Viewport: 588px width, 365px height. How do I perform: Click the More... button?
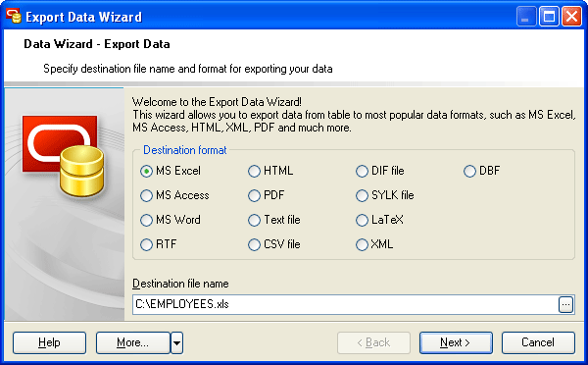point(132,342)
